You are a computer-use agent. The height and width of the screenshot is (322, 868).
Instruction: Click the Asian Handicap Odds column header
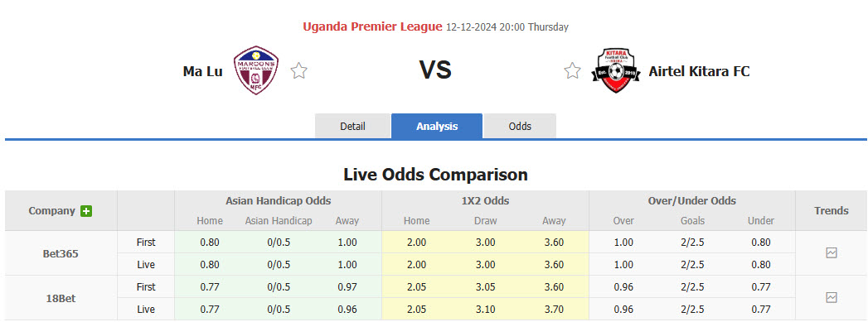click(278, 201)
